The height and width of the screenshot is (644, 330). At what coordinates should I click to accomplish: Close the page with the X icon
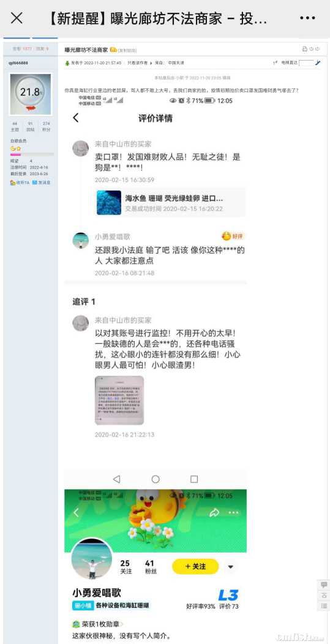pyautogui.click(x=17, y=18)
